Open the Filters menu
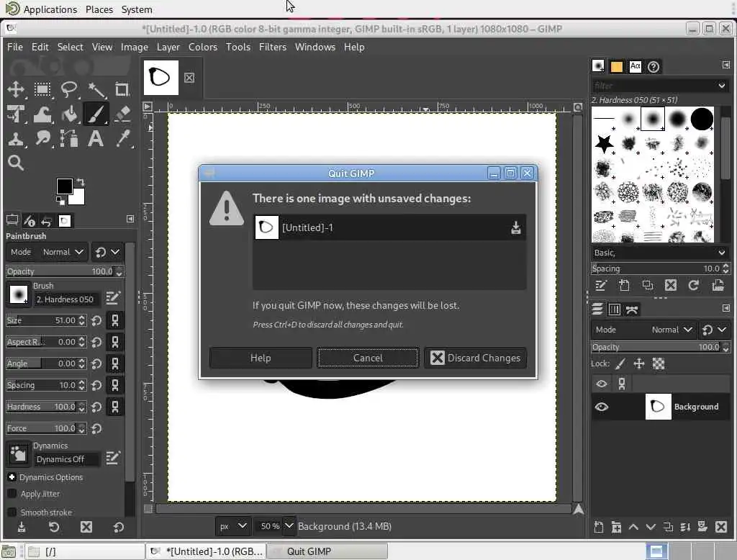 click(273, 47)
